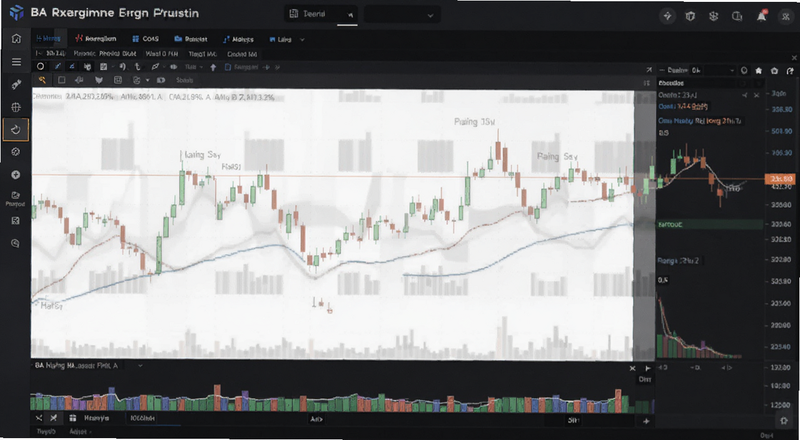800x440 pixels.
Task: Open notifications bell with red badge
Action: coord(762,16)
